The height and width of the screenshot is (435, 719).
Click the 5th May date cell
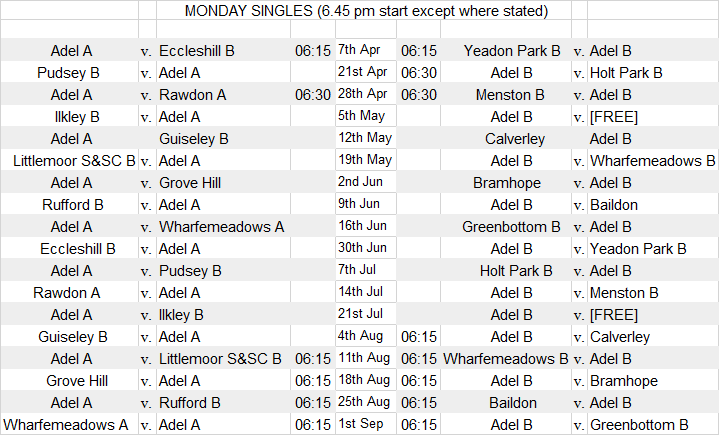[x=365, y=116]
